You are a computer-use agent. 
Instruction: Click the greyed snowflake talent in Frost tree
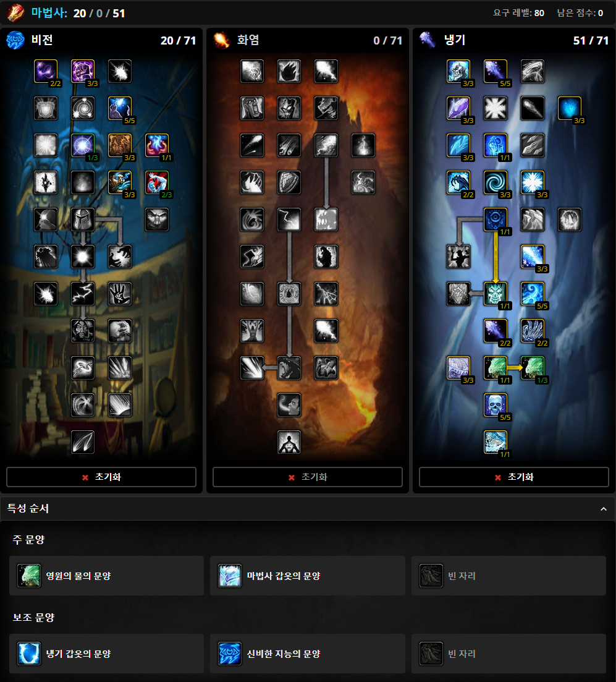pyautogui.click(x=496, y=108)
